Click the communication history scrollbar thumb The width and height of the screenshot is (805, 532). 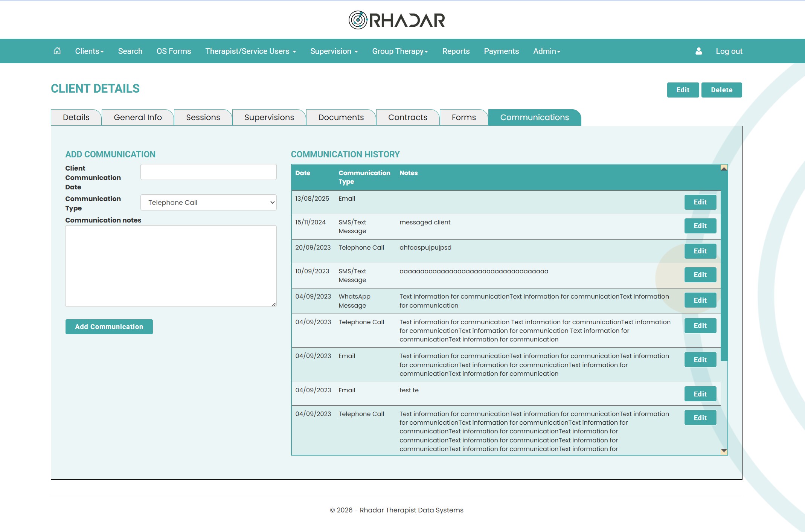pos(724,266)
